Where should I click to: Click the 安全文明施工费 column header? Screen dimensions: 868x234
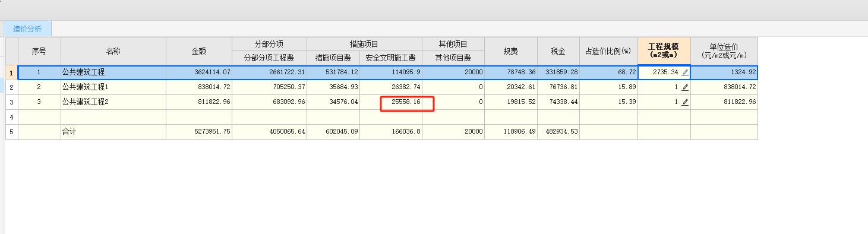coord(391,58)
